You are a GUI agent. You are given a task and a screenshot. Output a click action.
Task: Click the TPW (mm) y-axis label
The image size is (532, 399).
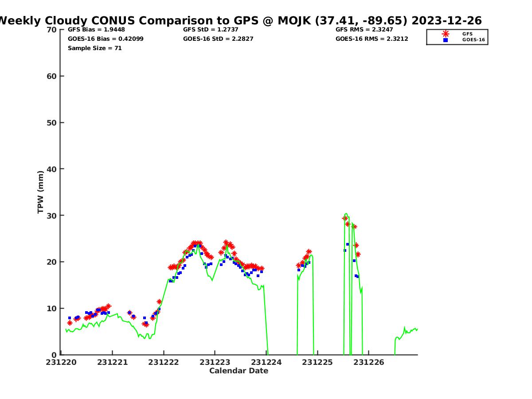[x=41, y=192]
